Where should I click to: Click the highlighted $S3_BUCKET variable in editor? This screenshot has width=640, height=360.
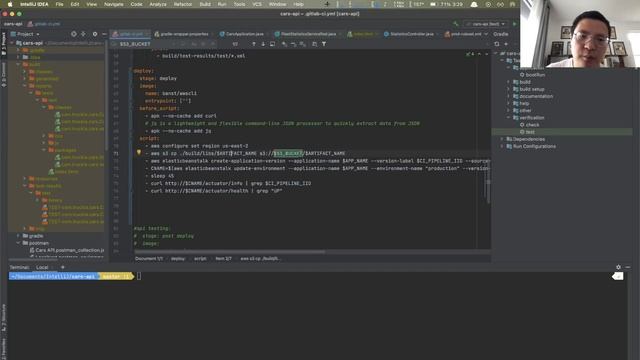click(x=288, y=153)
